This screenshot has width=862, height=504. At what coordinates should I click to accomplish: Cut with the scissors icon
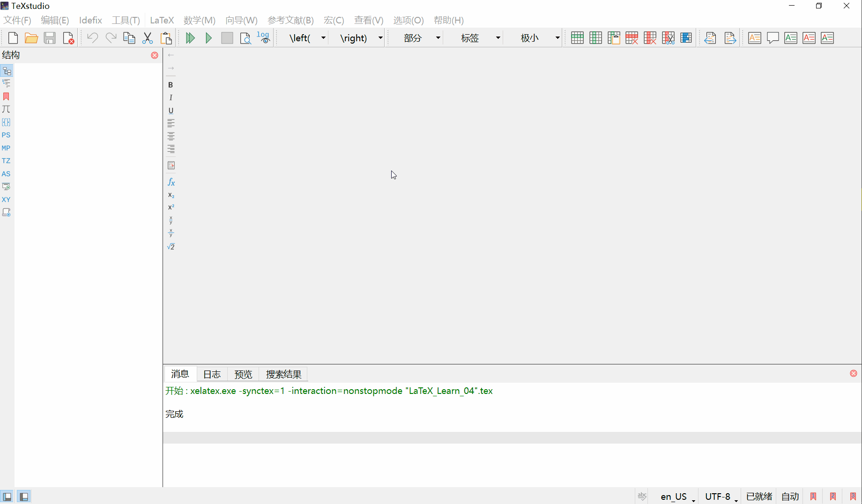tap(148, 38)
